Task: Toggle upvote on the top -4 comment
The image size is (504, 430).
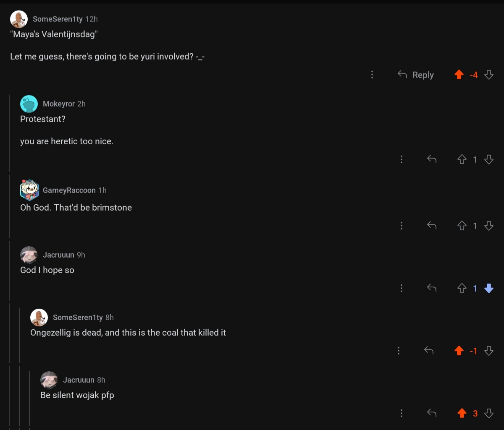Action: click(x=459, y=75)
